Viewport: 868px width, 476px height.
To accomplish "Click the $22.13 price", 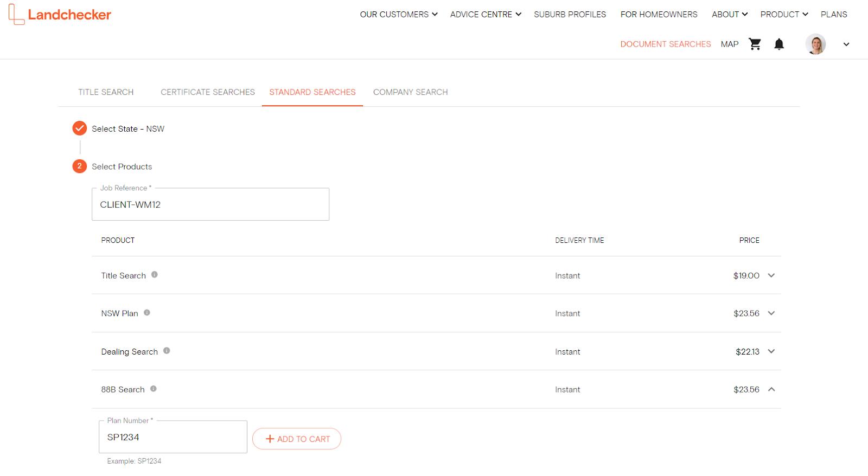I will tap(748, 352).
